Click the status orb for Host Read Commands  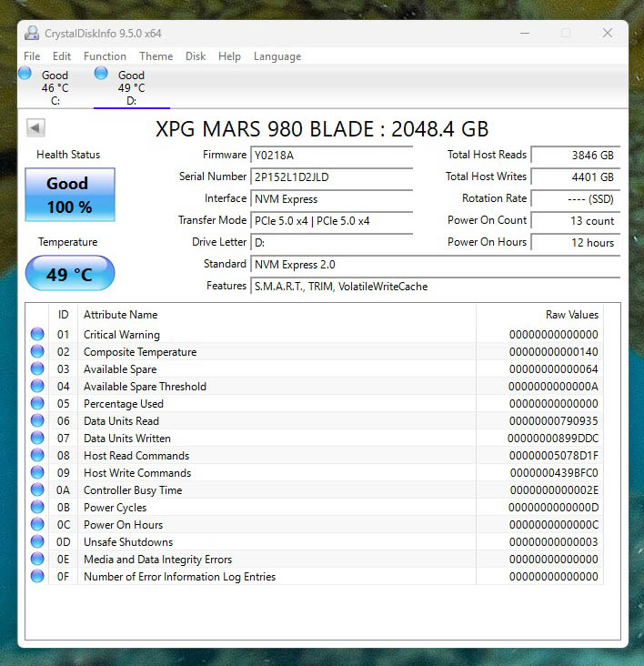37,455
